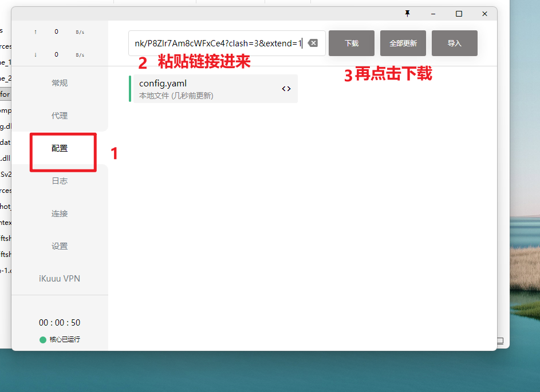Select the iKuuu VPN sidebar entry
Image resolution: width=540 pixels, height=392 pixels.
[59, 278]
